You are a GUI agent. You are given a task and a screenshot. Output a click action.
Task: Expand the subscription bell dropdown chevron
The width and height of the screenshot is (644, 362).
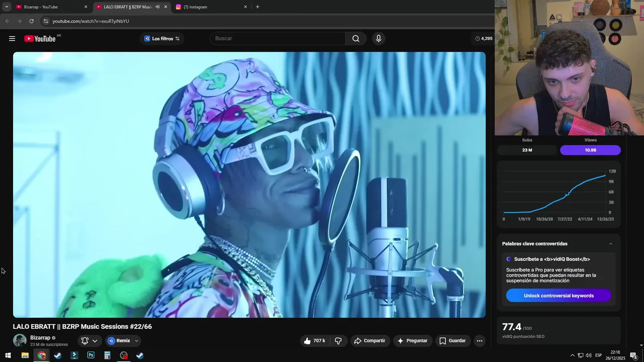pyautogui.click(x=95, y=341)
